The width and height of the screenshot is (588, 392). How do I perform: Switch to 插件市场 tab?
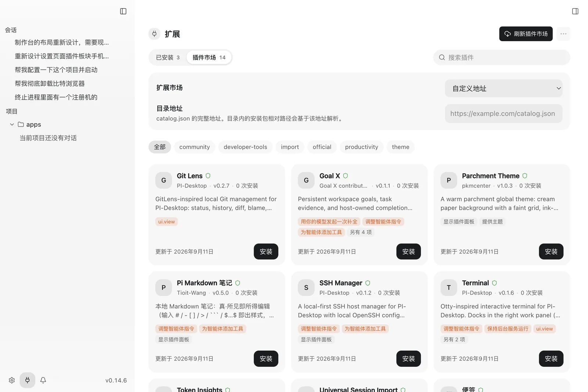click(209, 57)
